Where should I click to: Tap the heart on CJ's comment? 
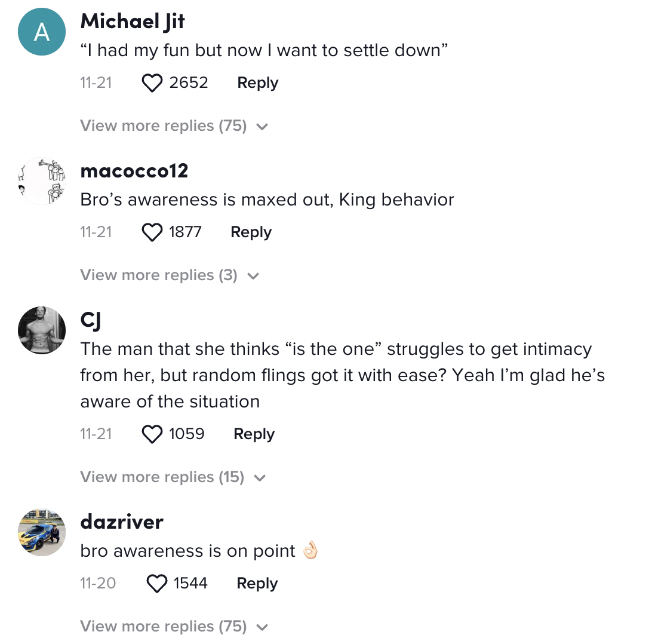click(152, 434)
